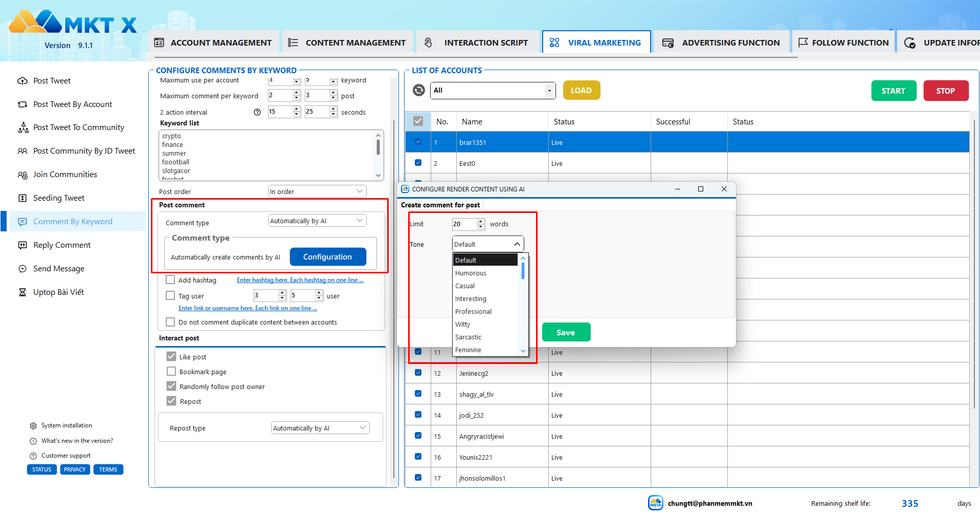Screen dimensions: 980x516
Task: Click the INSTA logo next to chungtt email
Action: [656, 503]
